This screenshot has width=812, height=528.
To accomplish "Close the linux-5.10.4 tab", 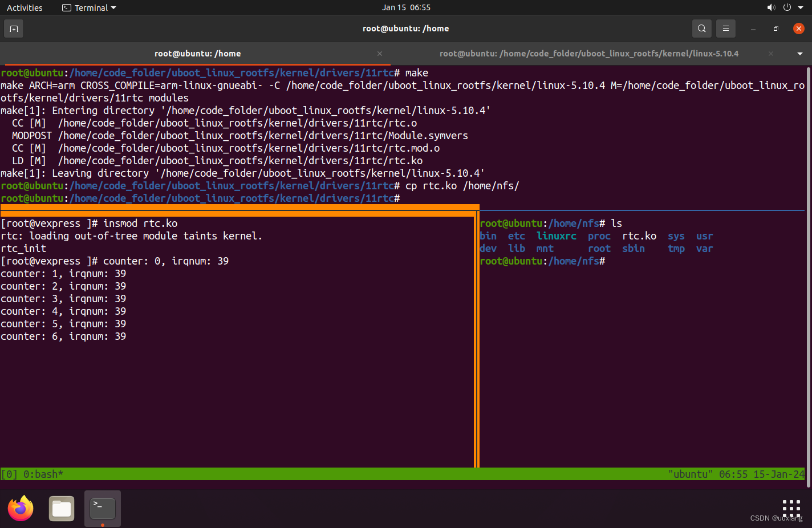I will (771, 54).
